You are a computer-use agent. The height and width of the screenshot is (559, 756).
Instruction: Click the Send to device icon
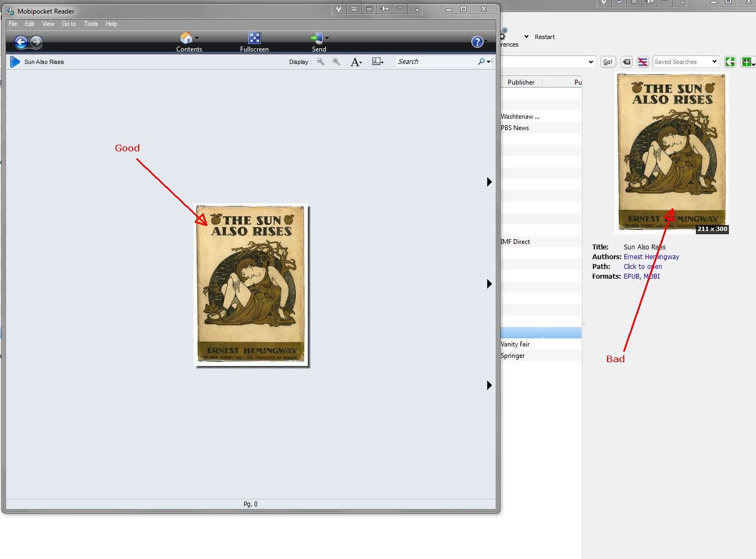(x=316, y=38)
